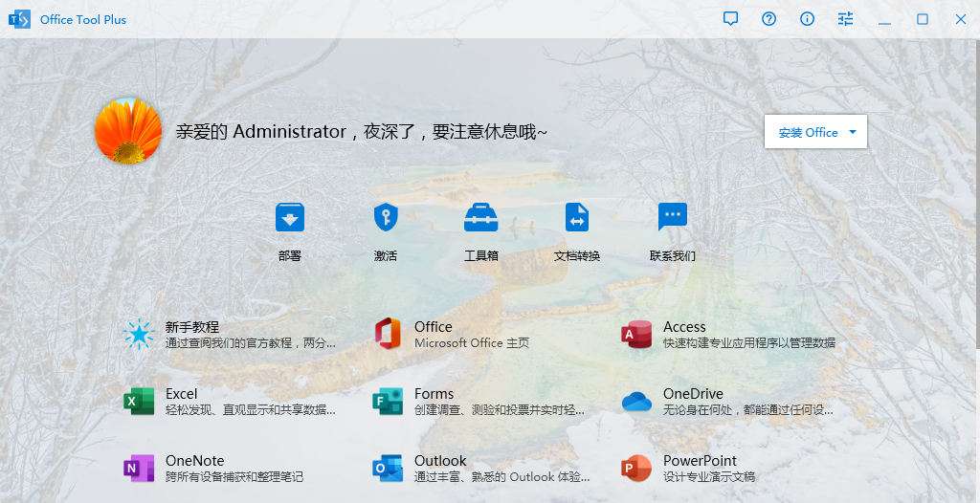Click the Access app icon
Viewport: 980px width, 503px height.
point(636,335)
